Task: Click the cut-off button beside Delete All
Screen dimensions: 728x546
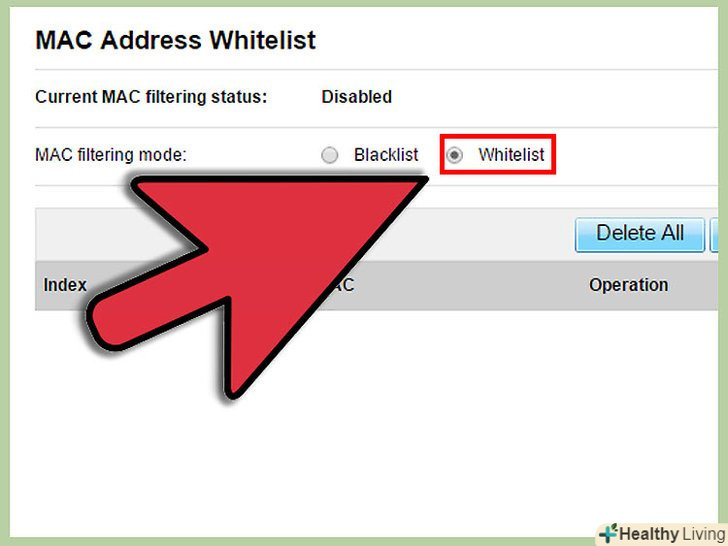Action: 715,235
